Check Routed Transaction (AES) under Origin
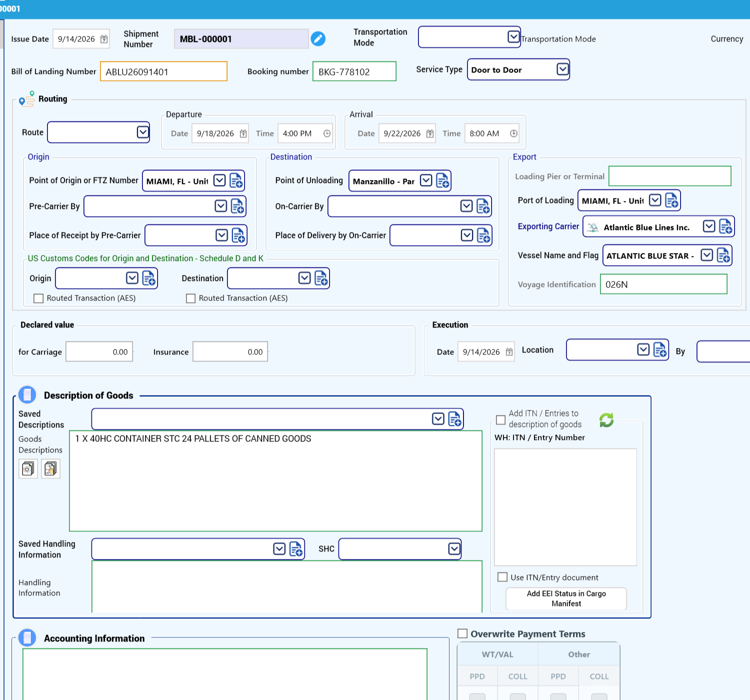 (x=38, y=298)
